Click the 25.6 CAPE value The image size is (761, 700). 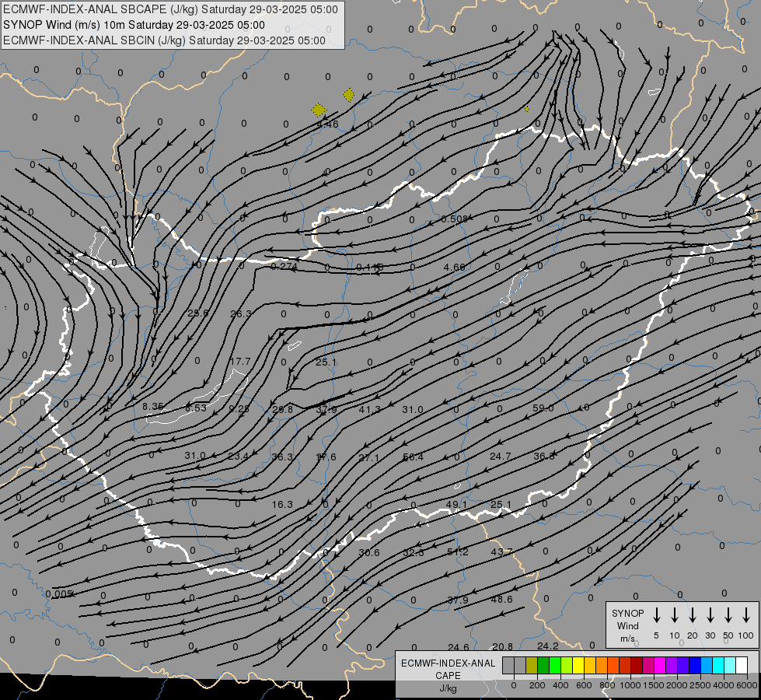[198, 313]
